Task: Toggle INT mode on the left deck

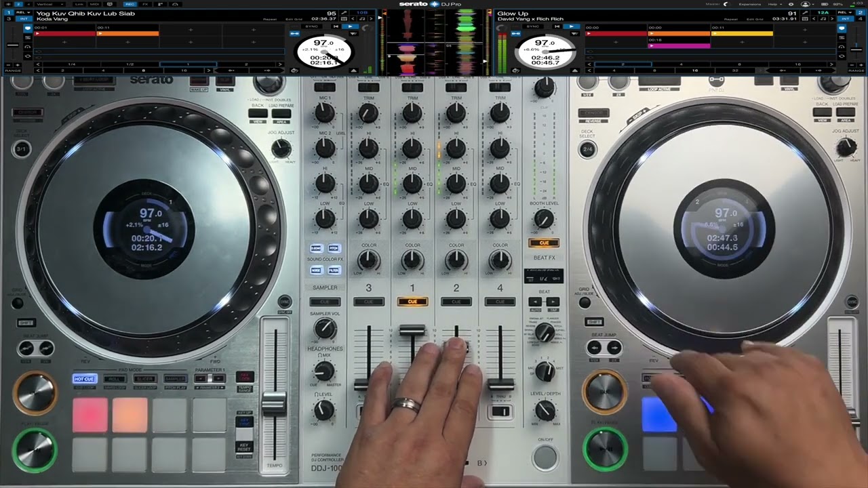Action: point(24,19)
